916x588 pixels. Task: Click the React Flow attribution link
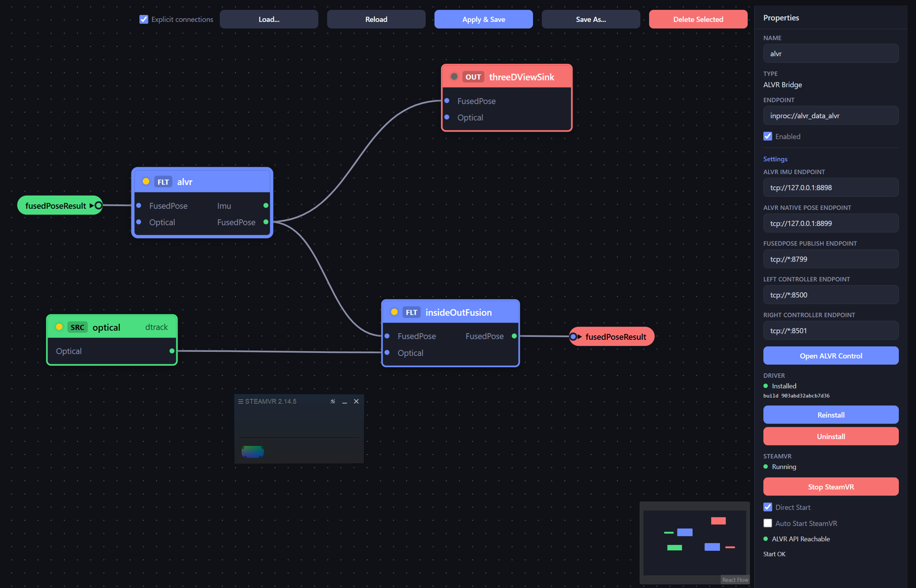click(x=735, y=579)
